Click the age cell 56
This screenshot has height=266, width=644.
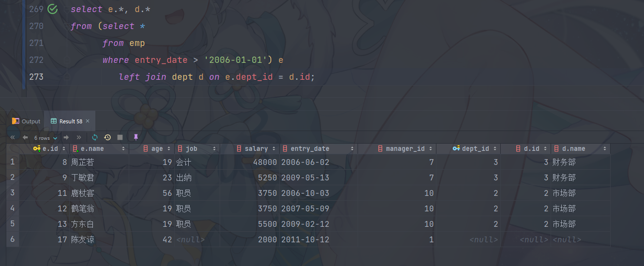(x=151, y=193)
